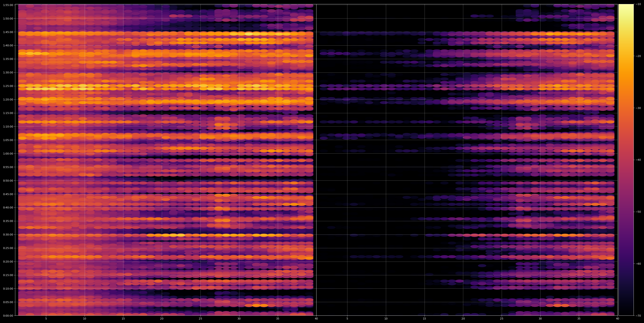
Task: Click the 0:30:00 y-axis tick label
Action: (x=8, y=234)
